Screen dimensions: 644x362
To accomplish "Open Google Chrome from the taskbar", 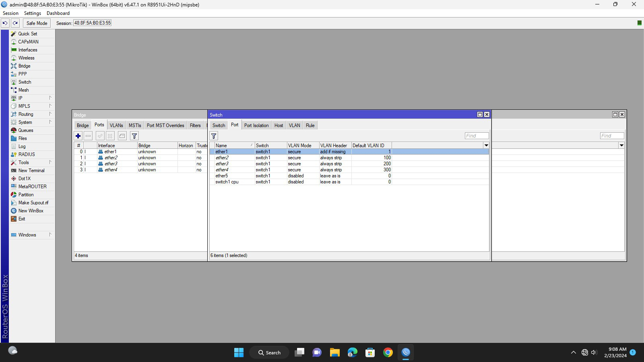I will [388, 352].
